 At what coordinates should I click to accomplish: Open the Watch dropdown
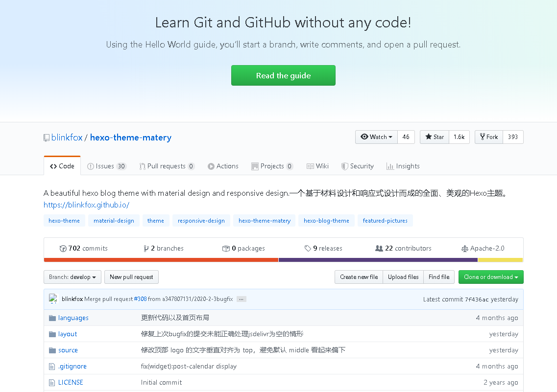point(376,137)
